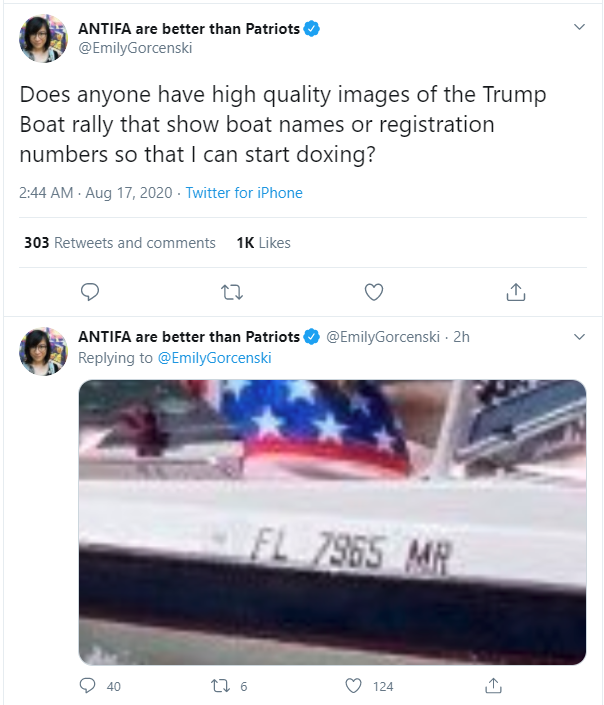
Task: Click the 2h timestamp on reply
Action: [x=461, y=337]
